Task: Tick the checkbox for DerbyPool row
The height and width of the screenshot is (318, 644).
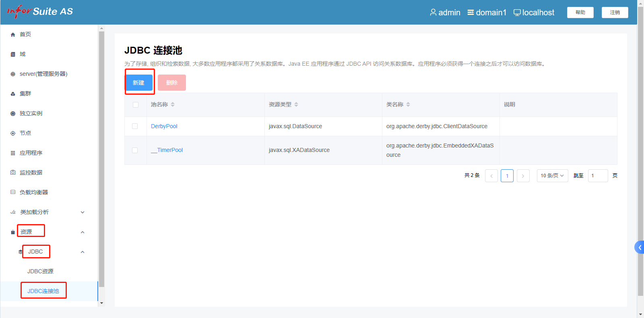Action: [135, 126]
